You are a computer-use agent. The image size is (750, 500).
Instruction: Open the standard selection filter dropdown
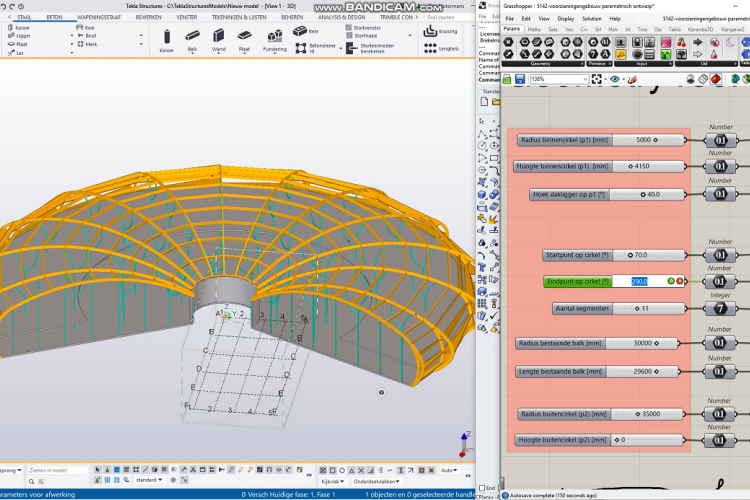[149, 480]
